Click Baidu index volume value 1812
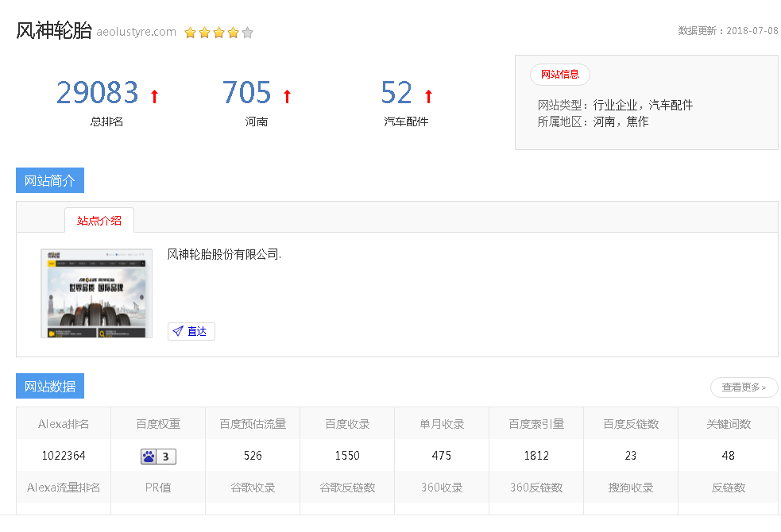Viewport: 781px width, 532px height. (x=536, y=456)
